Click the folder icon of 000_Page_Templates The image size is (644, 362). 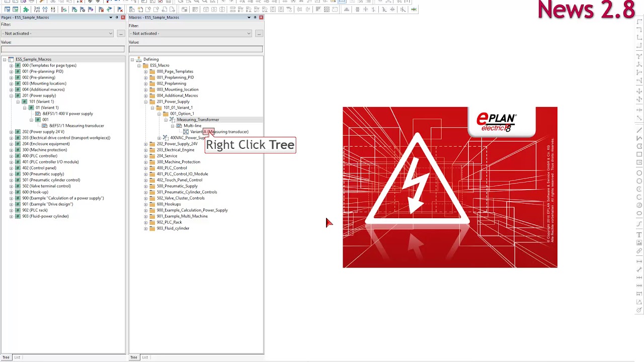(152, 71)
